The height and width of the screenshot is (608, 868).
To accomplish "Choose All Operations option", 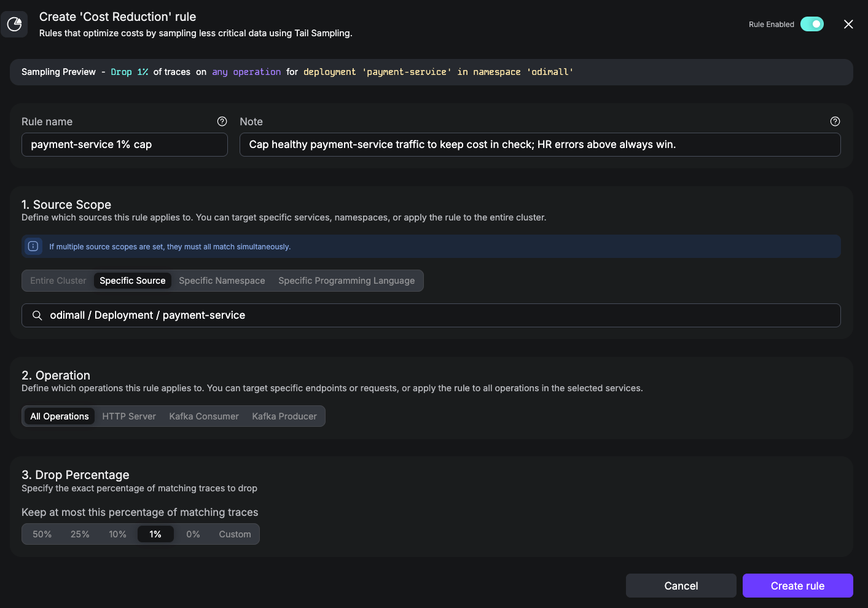I will tap(60, 416).
